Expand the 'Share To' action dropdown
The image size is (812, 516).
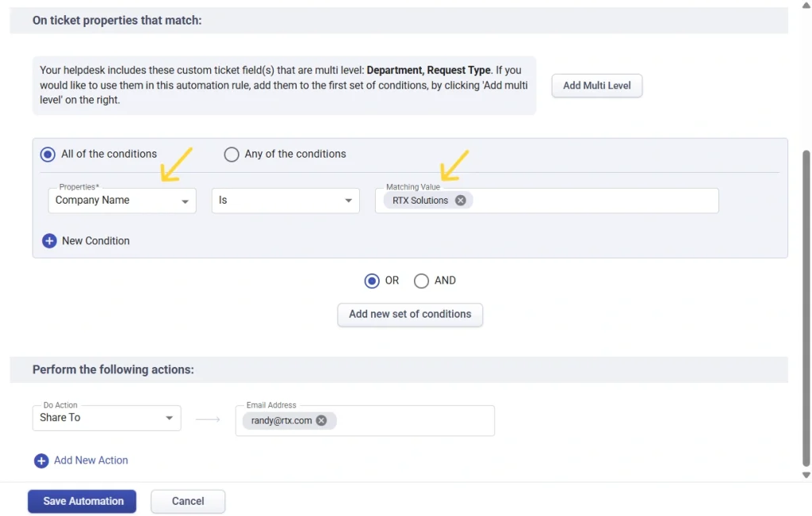(106, 418)
